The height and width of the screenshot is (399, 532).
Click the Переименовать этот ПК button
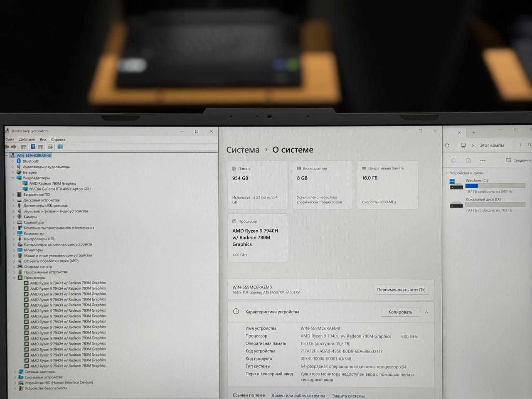point(401,290)
